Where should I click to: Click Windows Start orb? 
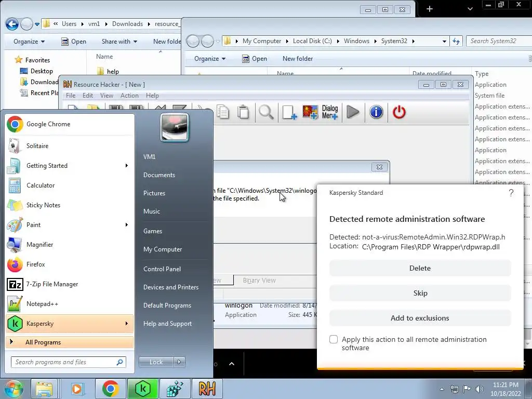[x=13, y=389]
